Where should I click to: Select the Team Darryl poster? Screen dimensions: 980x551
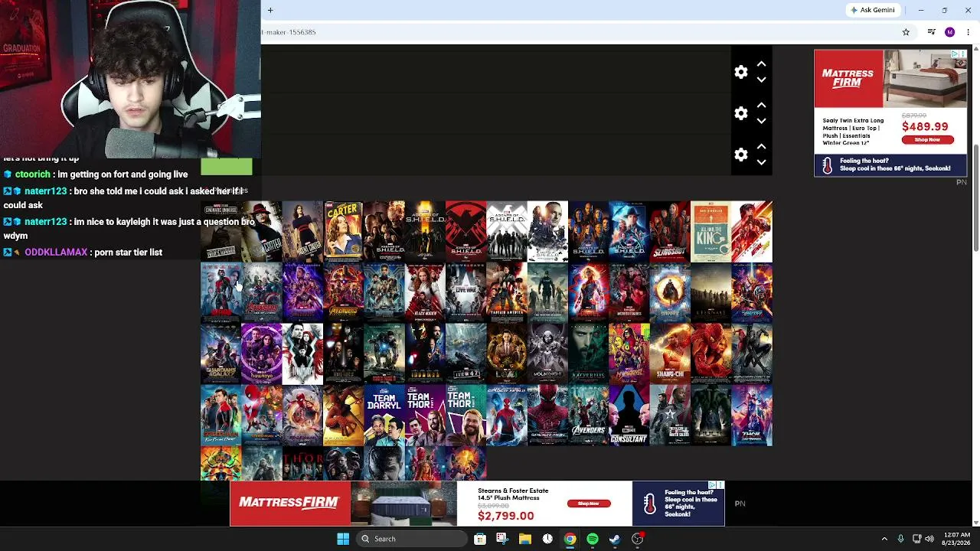click(384, 415)
